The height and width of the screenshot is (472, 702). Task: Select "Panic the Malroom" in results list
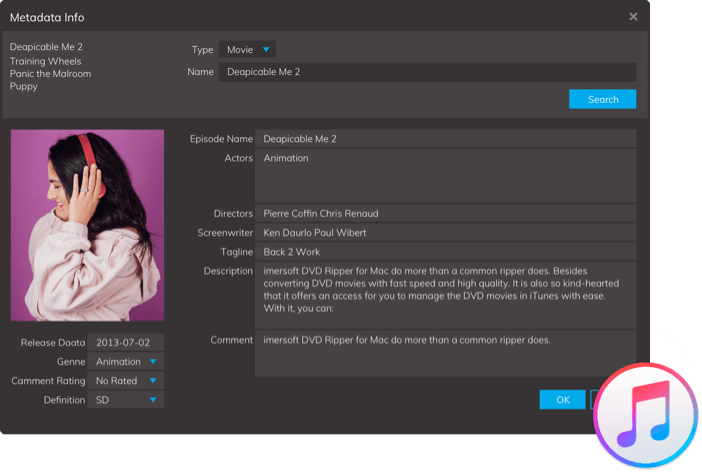[x=51, y=73]
